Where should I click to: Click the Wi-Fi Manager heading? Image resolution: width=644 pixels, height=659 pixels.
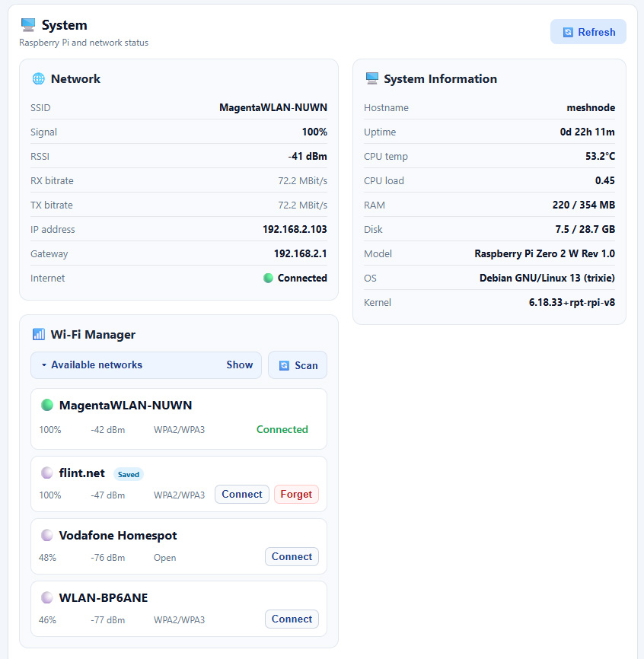click(93, 335)
